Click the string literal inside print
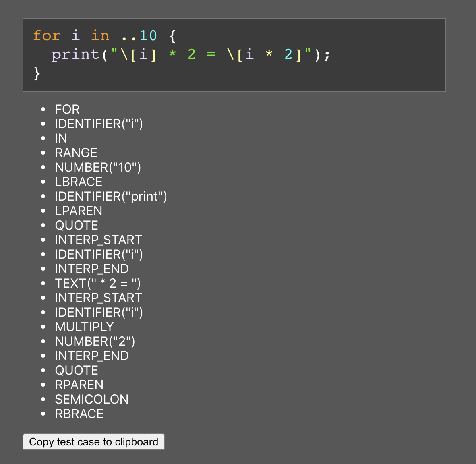Image resolution: width=476 pixels, height=464 pixels. point(209,54)
